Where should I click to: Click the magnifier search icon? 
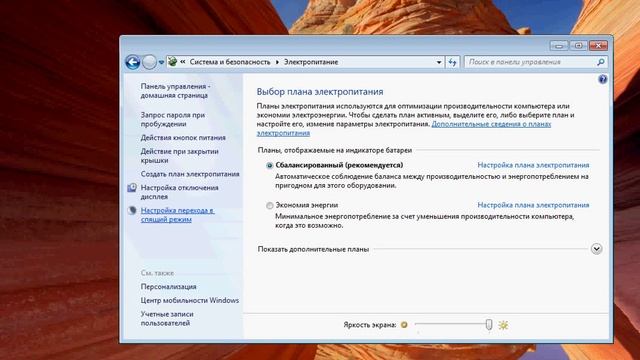(x=600, y=62)
